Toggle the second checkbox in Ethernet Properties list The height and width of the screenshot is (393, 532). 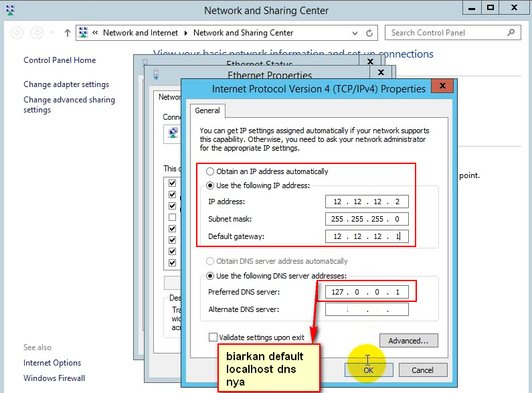coord(173,194)
